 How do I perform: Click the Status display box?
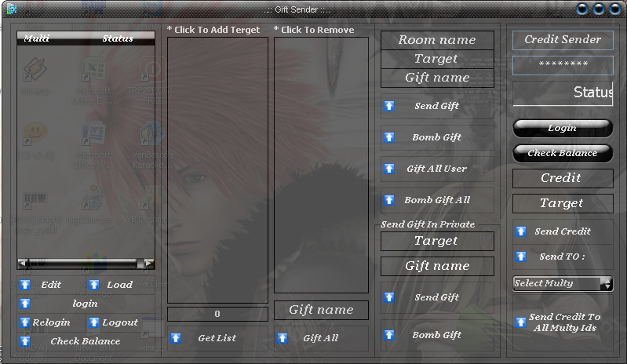coord(563,93)
